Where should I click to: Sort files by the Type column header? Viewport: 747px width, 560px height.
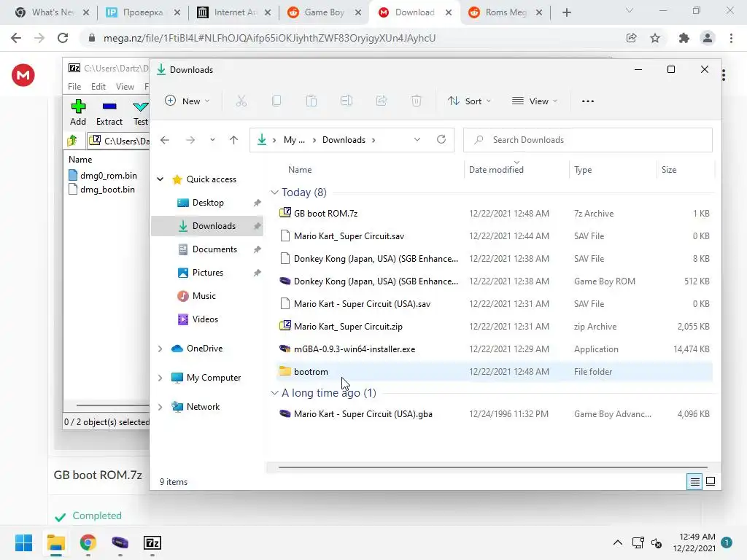583,170
